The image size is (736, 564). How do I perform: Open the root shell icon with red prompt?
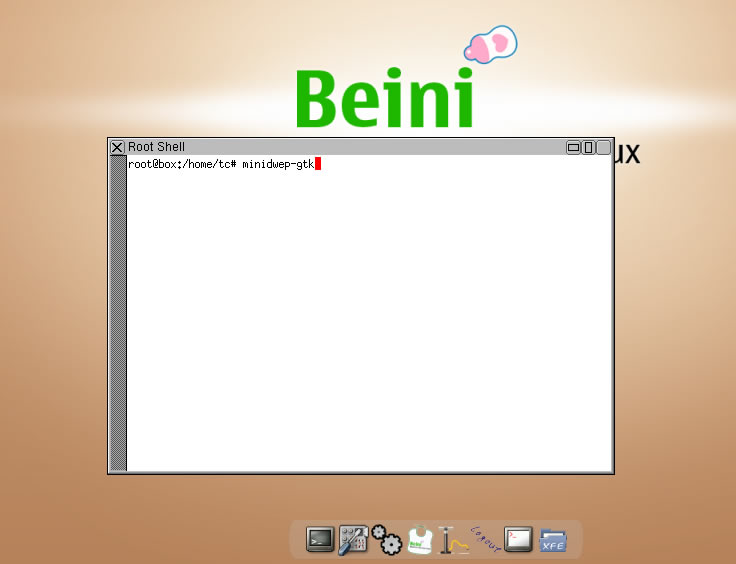pos(518,540)
